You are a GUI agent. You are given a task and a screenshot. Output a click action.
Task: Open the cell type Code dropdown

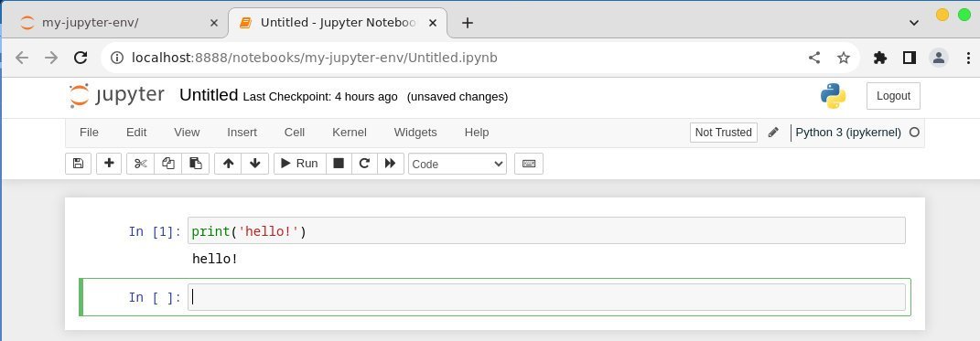(x=458, y=165)
